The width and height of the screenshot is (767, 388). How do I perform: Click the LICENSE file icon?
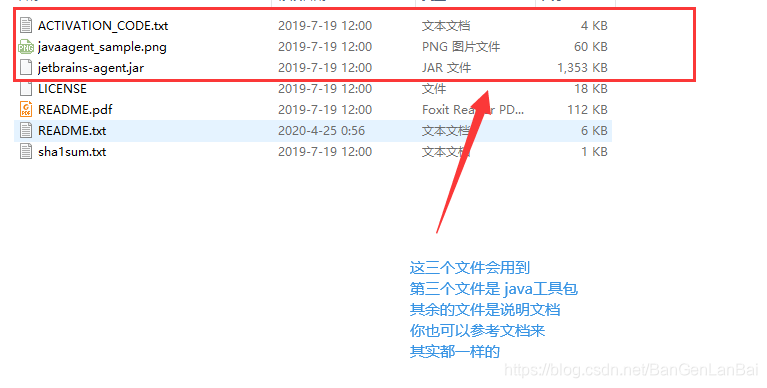26,89
